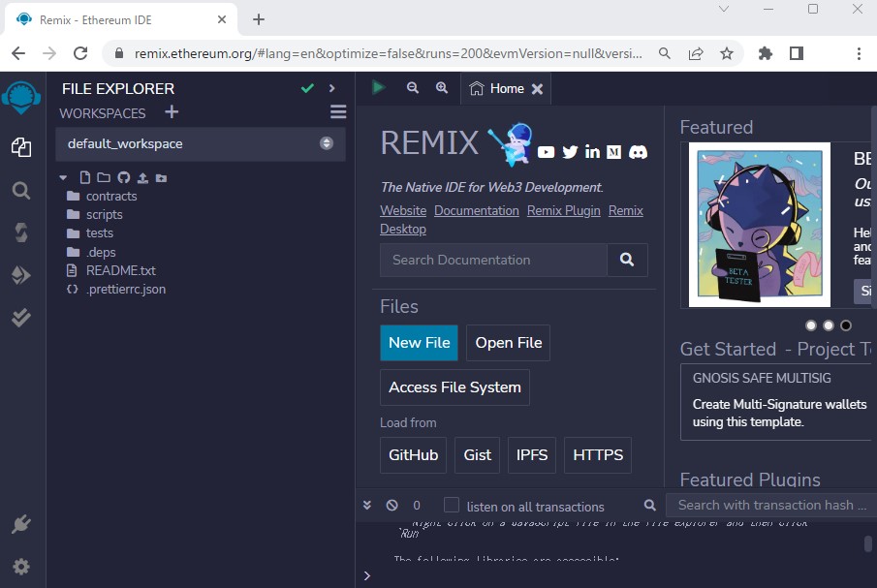Image resolution: width=877 pixels, height=588 pixels.
Task: Open Deploy and run transactions icon
Action: coord(21,275)
